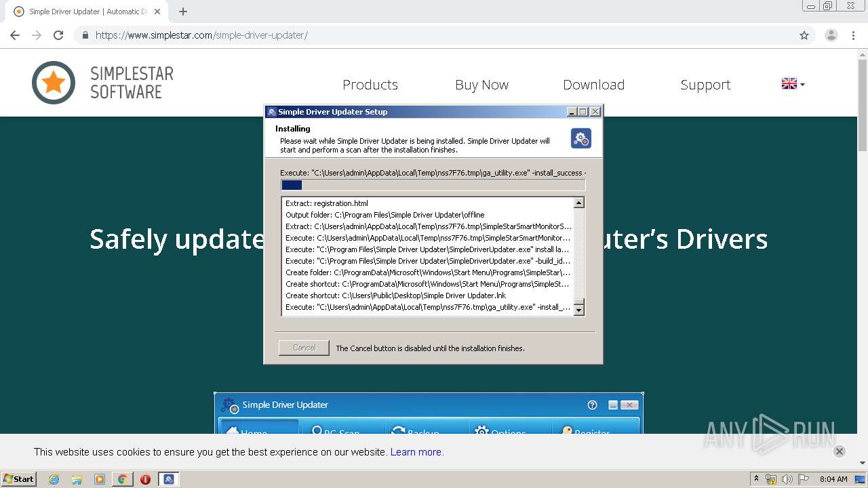
Task: Open the Chrome profile avatar
Action: [x=831, y=35]
